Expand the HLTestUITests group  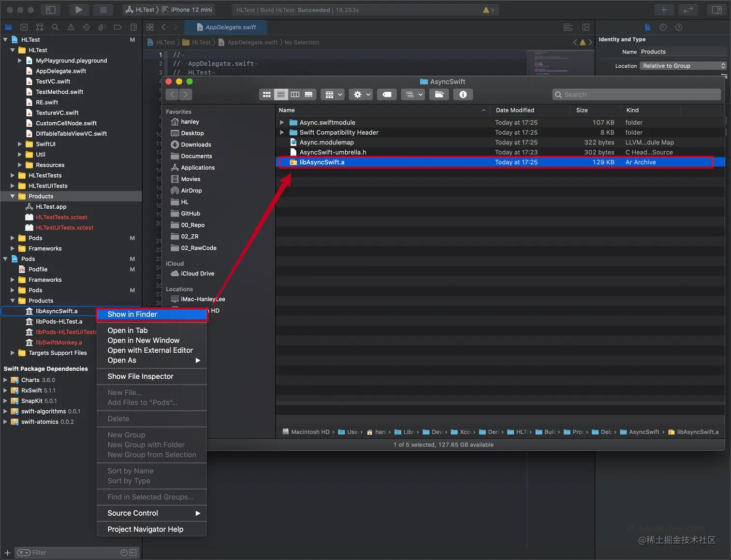(13, 186)
